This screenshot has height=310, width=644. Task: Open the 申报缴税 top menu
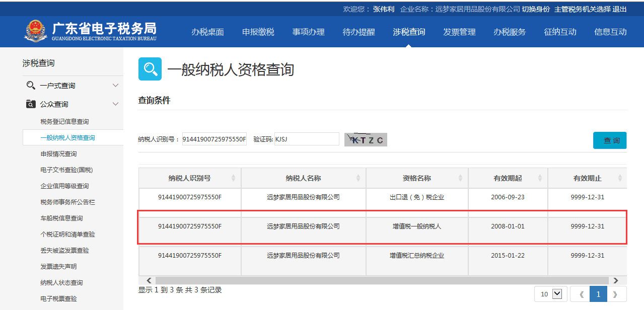(x=258, y=32)
